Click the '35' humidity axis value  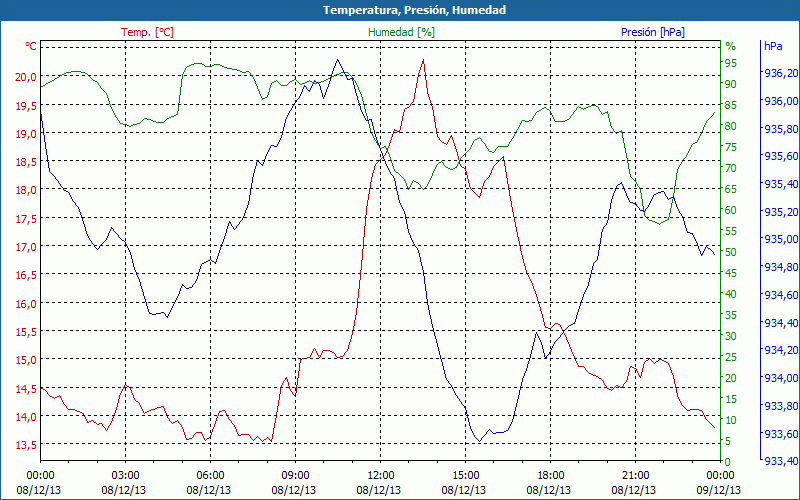[x=731, y=315]
